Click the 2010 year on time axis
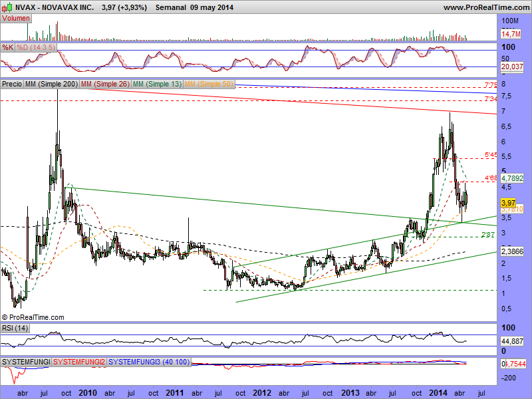This screenshot has width=532, height=399. 88,393
